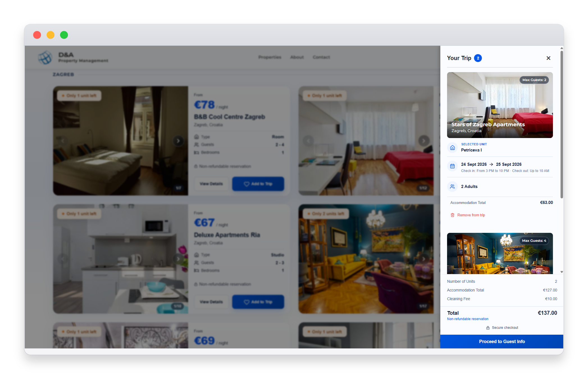The width and height of the screenshot is (588, 379).
Task: Click the 2 Adults guest text
Action: pos(469,187)
